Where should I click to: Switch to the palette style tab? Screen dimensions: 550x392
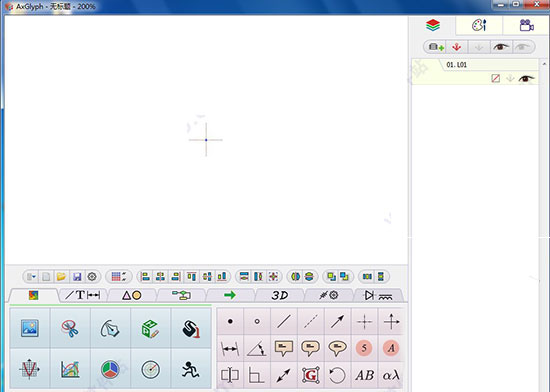[x=479, y=25]
